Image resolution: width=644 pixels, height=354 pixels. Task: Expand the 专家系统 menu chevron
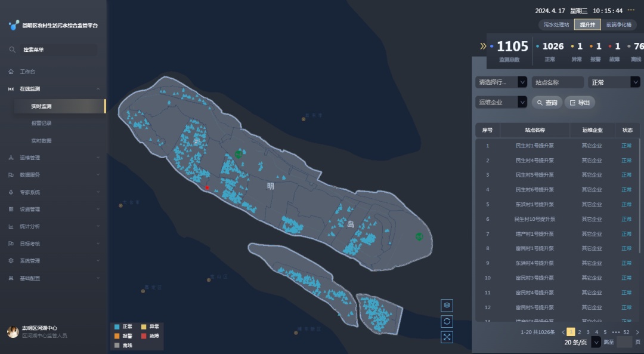tap(98, 192)
